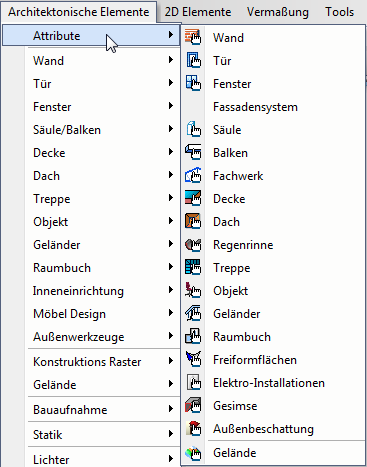Click the Balken attribute icon
Image resolution: width=367 pixels, height=467 pixels.
193,152
